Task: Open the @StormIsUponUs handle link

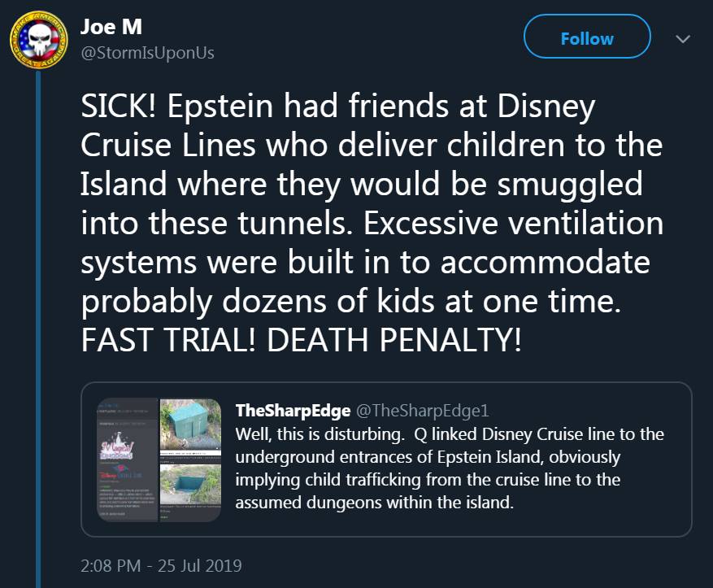Action: (x=147, y=53)
